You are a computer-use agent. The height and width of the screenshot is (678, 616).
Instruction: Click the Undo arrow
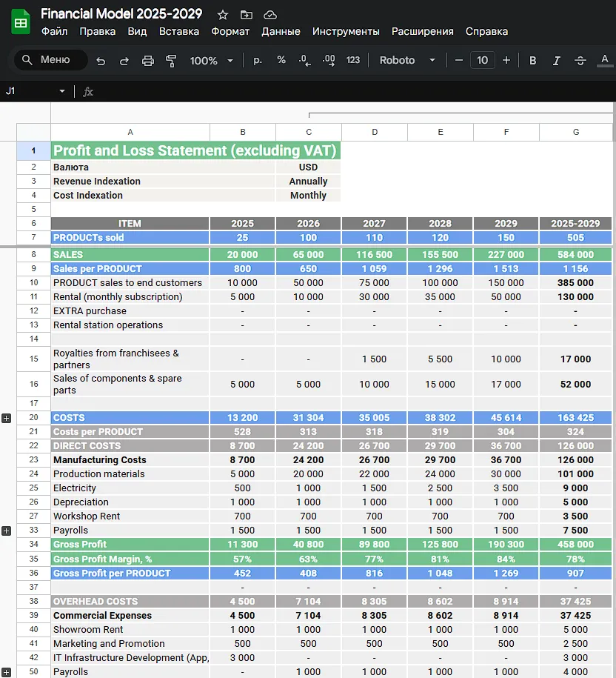point(101,61)
